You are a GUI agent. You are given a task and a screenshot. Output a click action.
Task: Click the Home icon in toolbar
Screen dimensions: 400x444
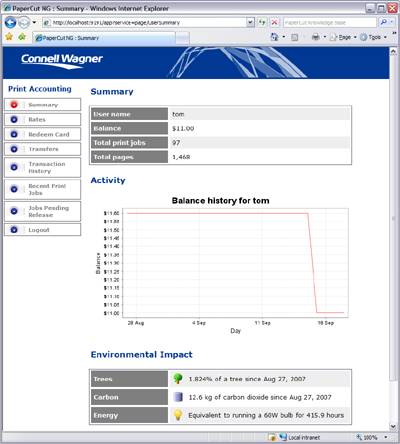click(274, 37)
